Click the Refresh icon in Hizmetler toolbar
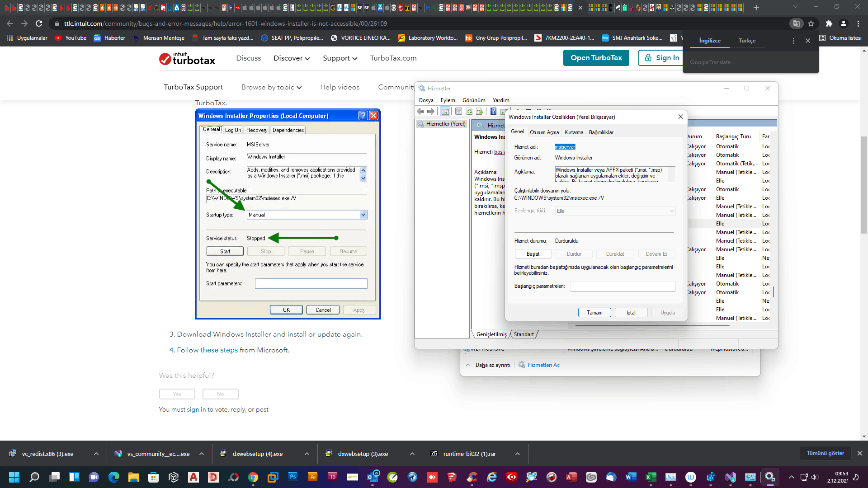The width and height of the screenshot is (868, 488). (x=469, y=111)
